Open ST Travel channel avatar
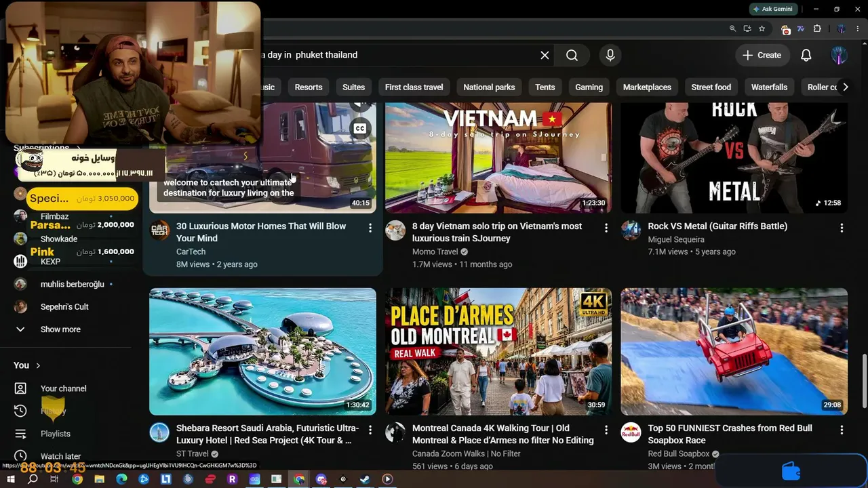 pyautogui.click(x=159, y=432)
